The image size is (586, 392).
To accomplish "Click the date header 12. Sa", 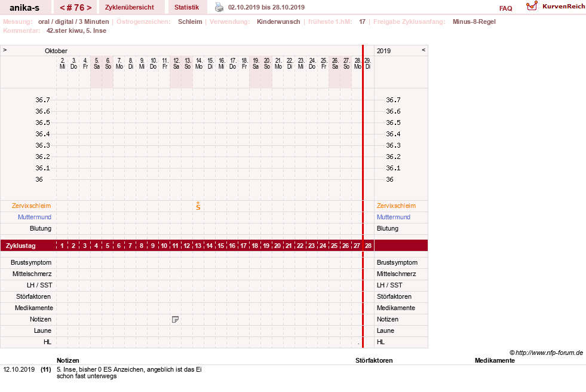I will [x=176, y=63].
